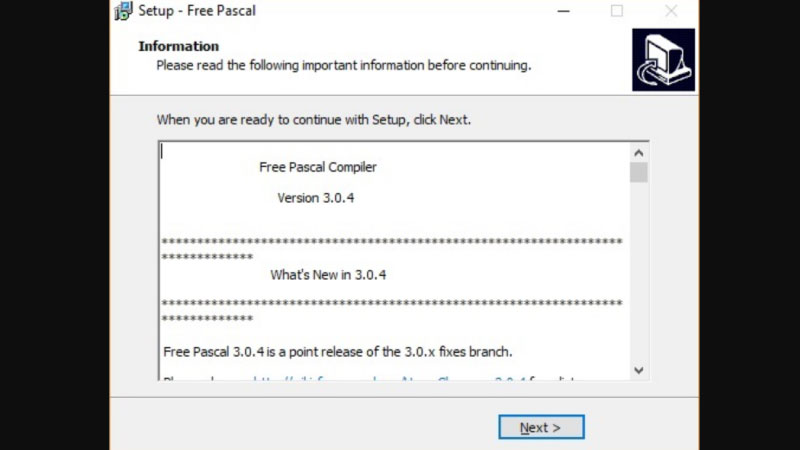
Task: Close the Free Pascal Setup wizard
Action: point(671,11)
